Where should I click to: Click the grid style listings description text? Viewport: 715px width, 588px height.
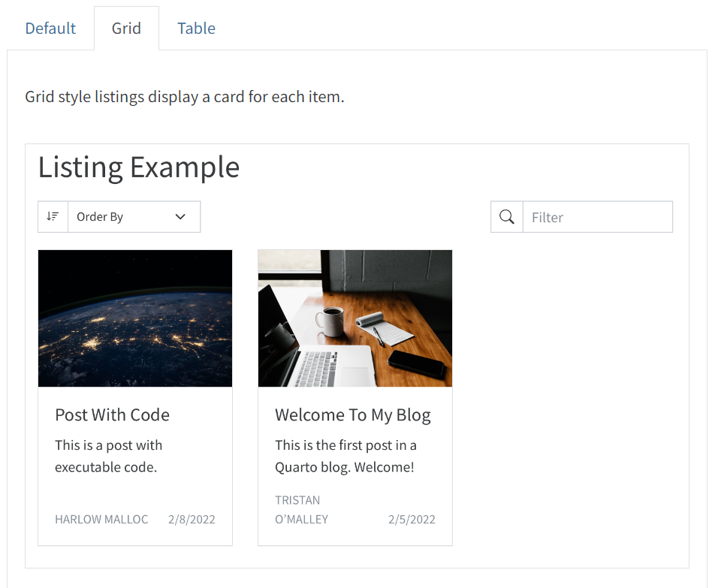pyautogui.click(x=185, y=97)
